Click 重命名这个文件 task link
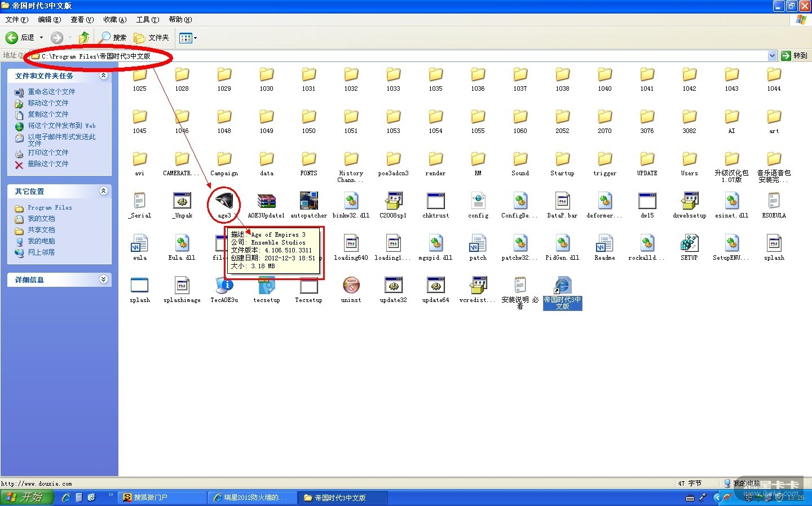This screenshot has height=506, width=812. (x=51, y=92)
